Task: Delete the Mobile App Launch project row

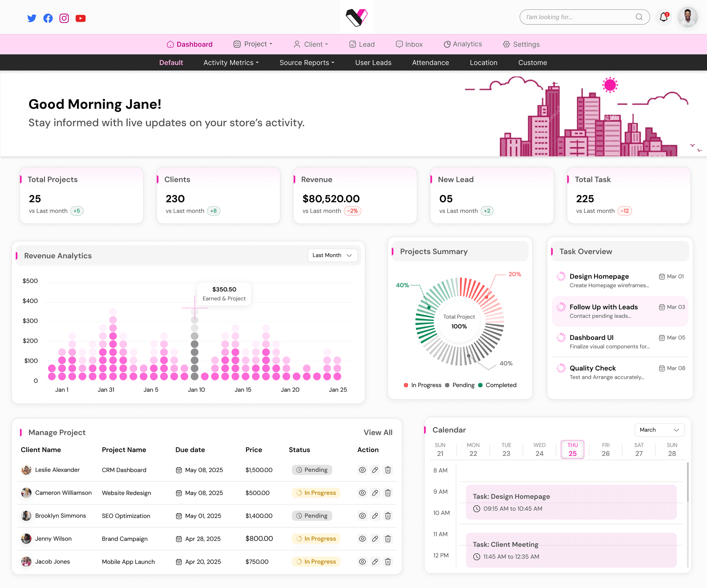Action: 388,561
